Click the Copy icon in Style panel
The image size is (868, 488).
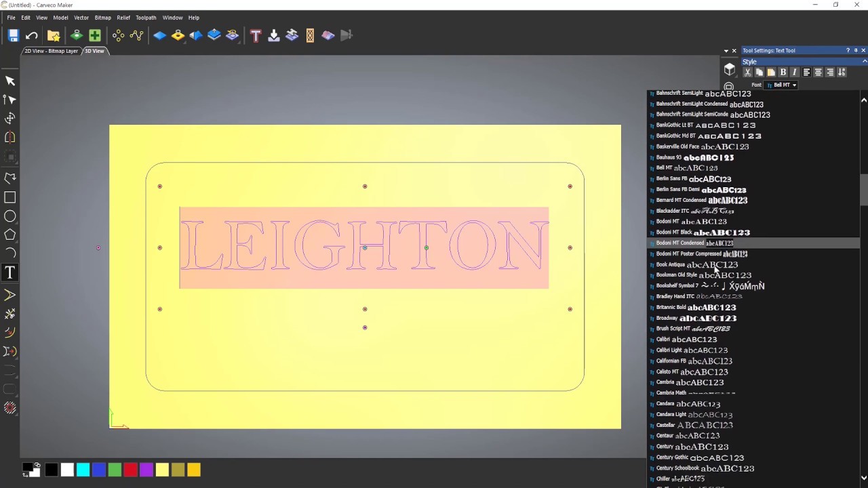[x=759, y=73]
